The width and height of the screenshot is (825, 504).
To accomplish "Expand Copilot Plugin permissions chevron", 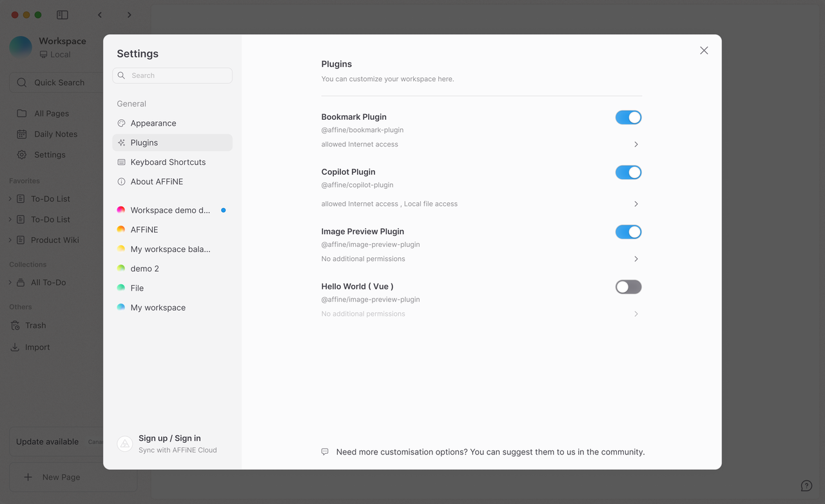I will (636, 204).
